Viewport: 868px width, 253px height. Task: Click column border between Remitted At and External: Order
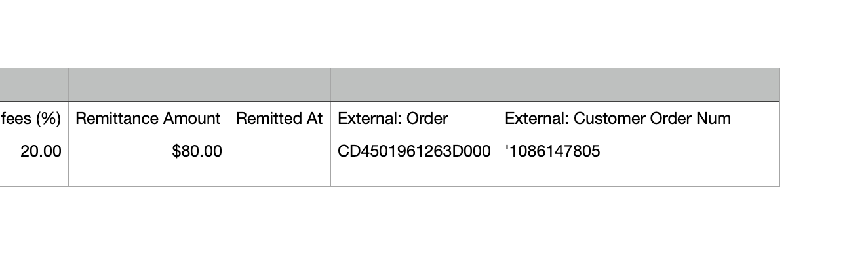click(330, 127)
